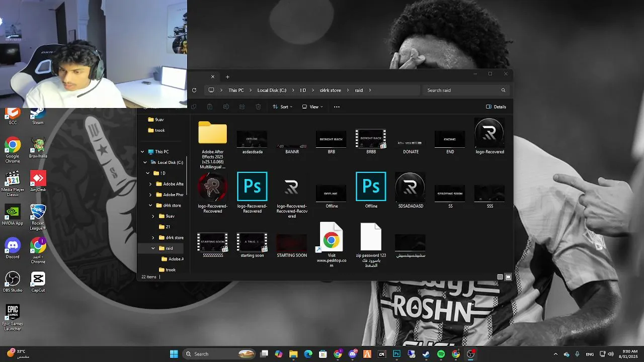This screenshot has height=362, width=644.
Task: Select the Visit www.pesktop.com shortcut
Action: click(x=332, y=244)
